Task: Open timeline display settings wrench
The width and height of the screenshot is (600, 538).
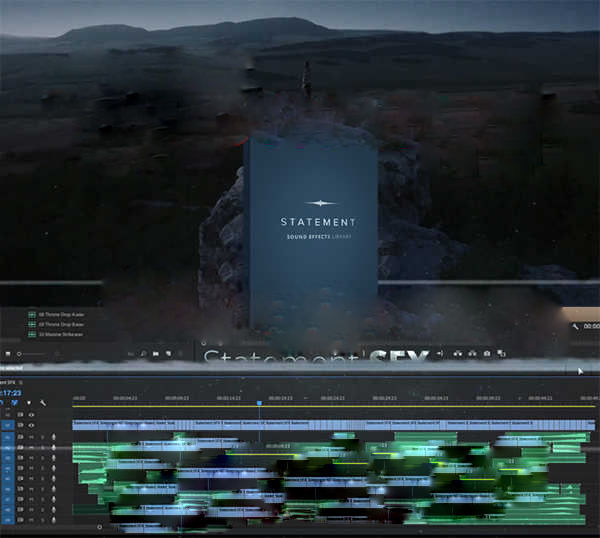Action: pos(43,403)
